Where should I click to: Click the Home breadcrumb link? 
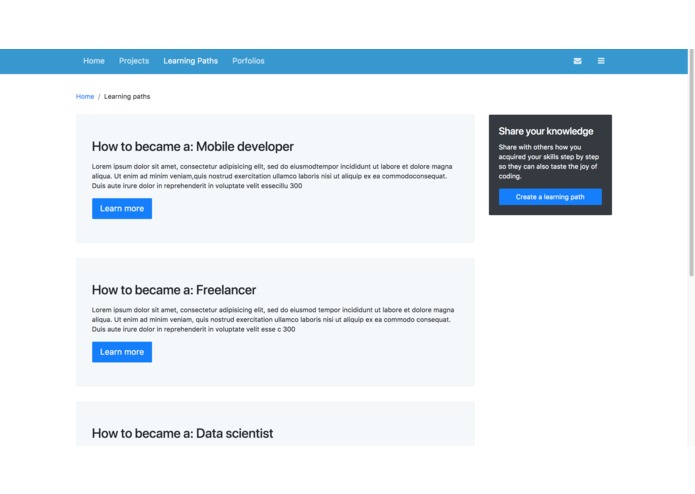[x=85, y=97]
